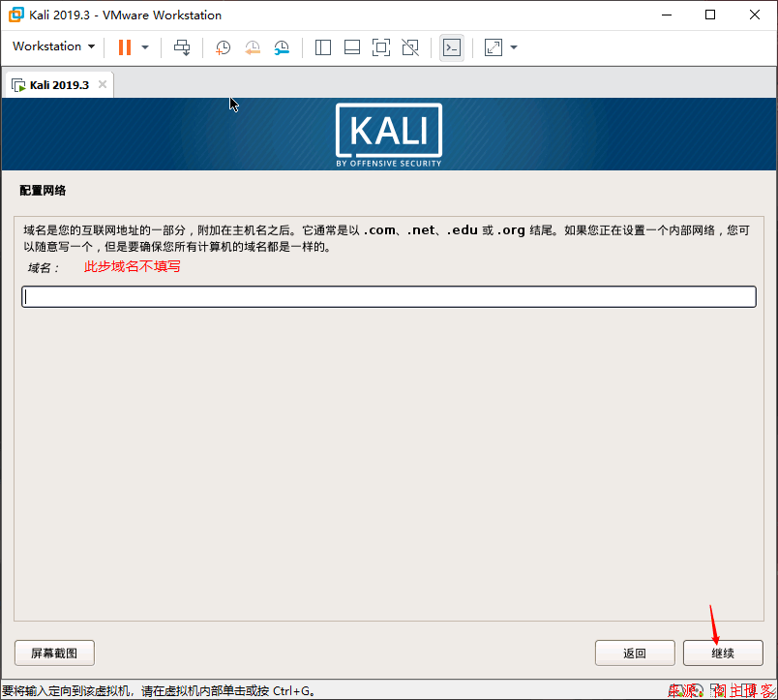This screenshot has height=700, width=778.
Task: Open the Workstation menu
Action: coord(53,46)
